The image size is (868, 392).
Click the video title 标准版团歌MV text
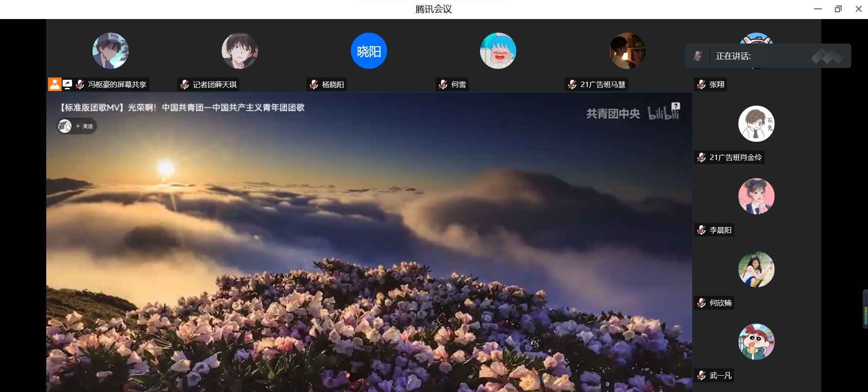182,108
